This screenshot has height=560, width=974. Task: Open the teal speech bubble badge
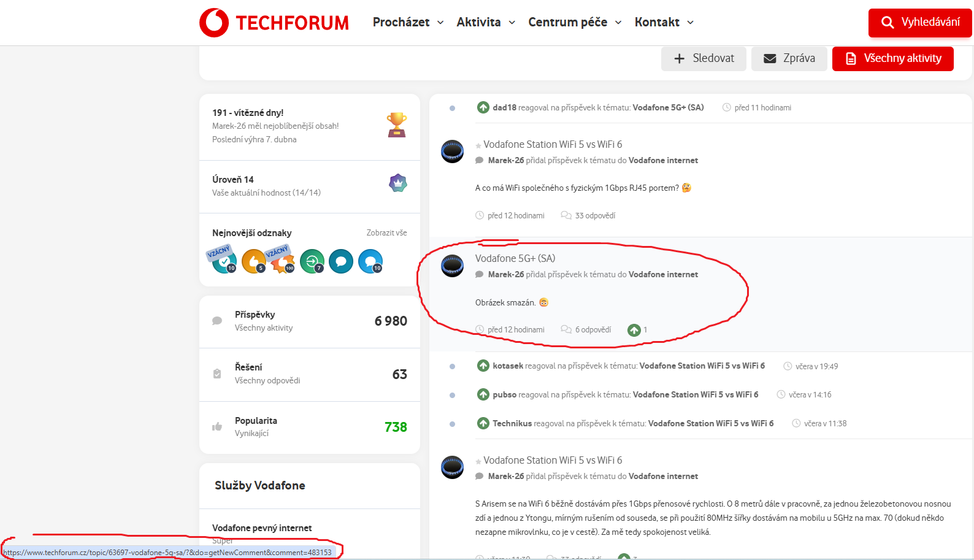click(341, 261)
